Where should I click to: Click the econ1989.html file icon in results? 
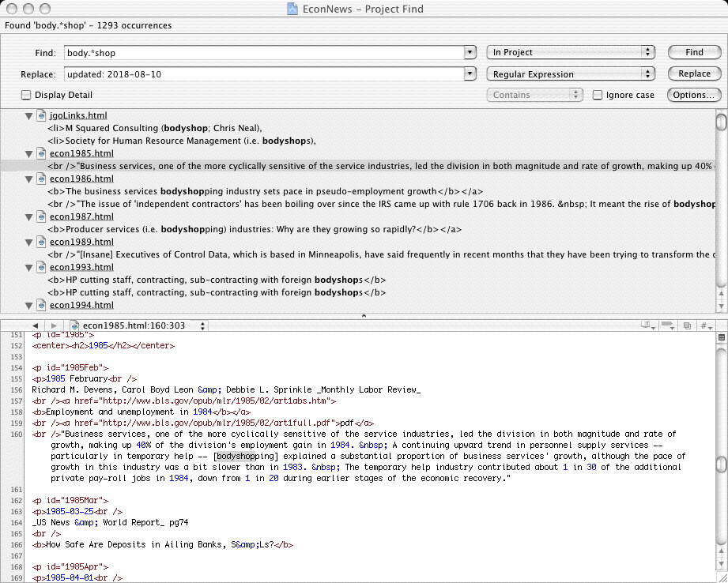click(41, 242)
